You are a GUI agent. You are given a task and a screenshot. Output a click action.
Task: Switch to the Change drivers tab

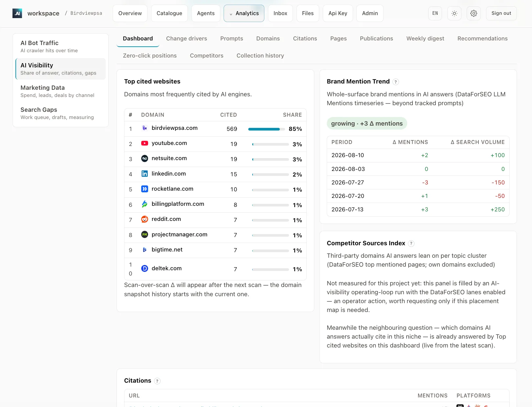tap(187, 38)
